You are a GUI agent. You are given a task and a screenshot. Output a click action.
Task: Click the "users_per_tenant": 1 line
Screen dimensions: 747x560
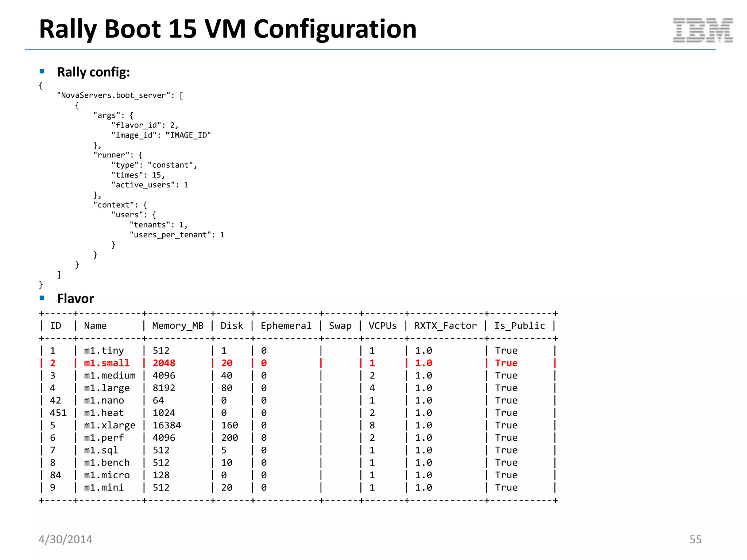[x=177, y=235]
